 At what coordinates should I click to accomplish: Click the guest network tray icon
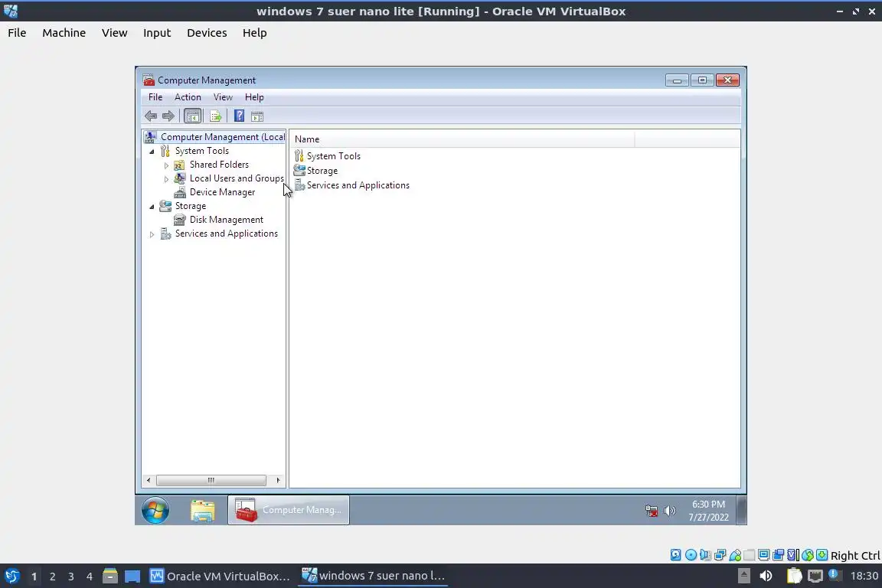[x=652, y=511]
